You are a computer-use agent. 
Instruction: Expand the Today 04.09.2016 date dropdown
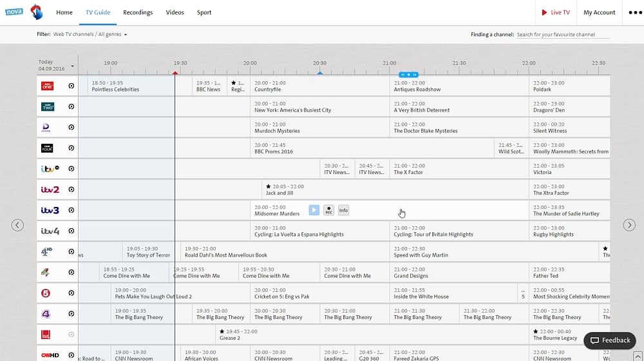click(56, 65)
